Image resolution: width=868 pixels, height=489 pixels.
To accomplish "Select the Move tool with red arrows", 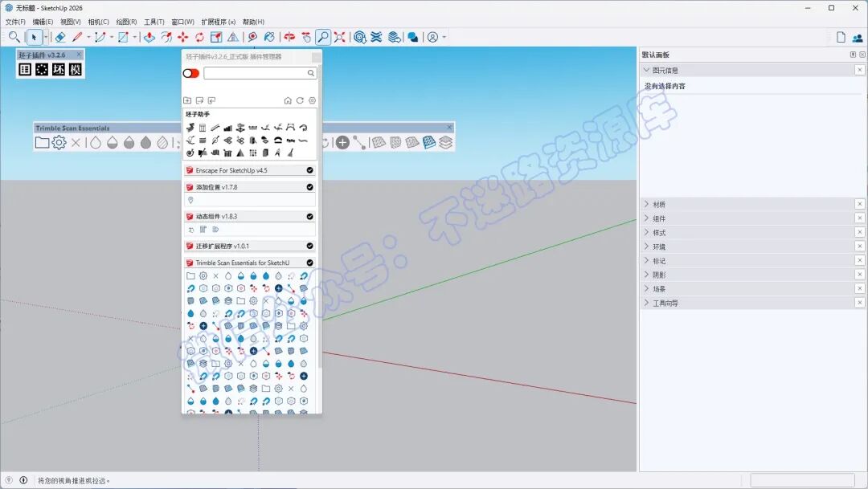I will pos(182,37).
